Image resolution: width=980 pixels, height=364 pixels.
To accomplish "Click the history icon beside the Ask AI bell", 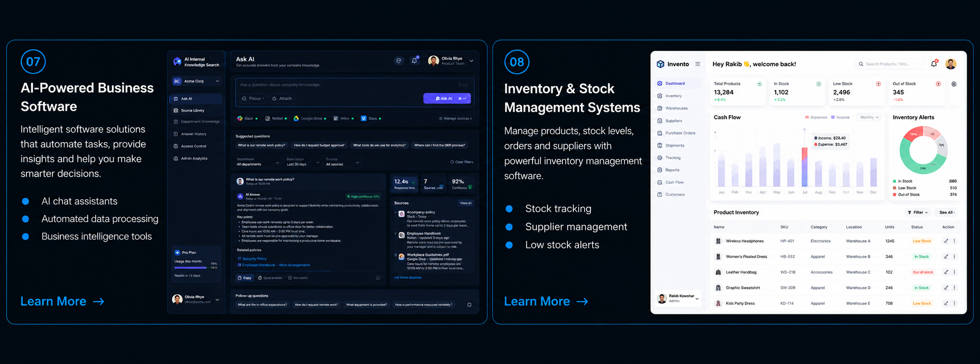I will (x=399, y=61).
